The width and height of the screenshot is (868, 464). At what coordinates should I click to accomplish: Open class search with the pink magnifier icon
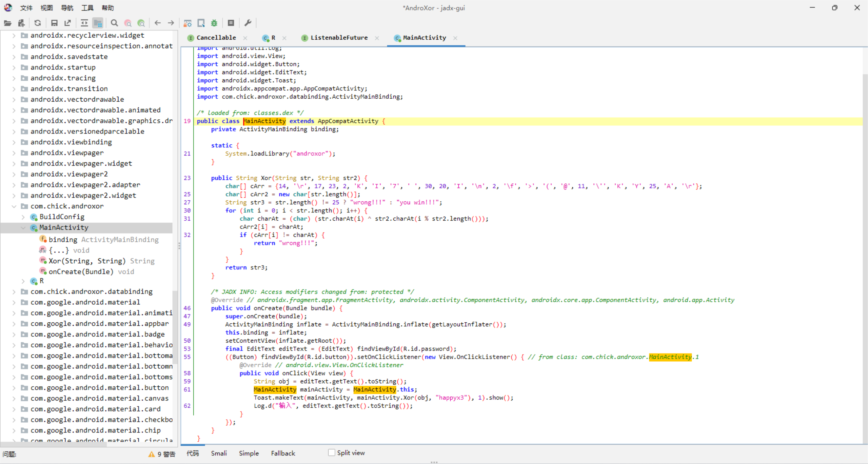pos(128,23)
